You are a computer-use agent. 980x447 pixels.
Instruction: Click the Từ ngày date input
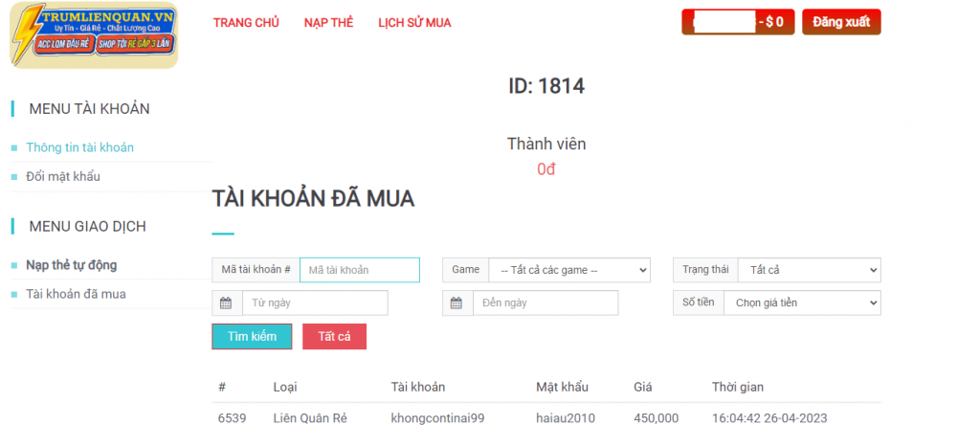click(x=315, y=303)
